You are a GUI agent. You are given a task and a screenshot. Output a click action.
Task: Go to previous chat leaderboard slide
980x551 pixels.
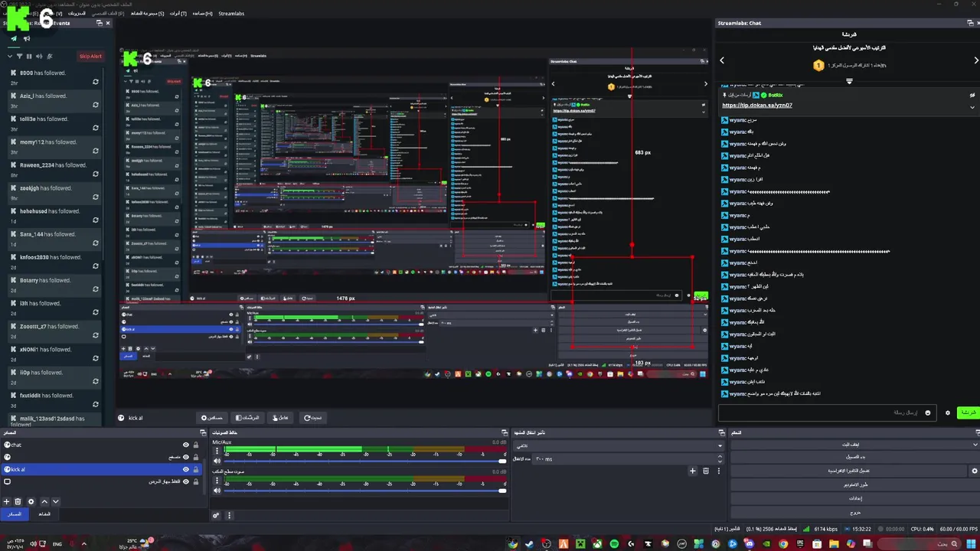[721, 60]
